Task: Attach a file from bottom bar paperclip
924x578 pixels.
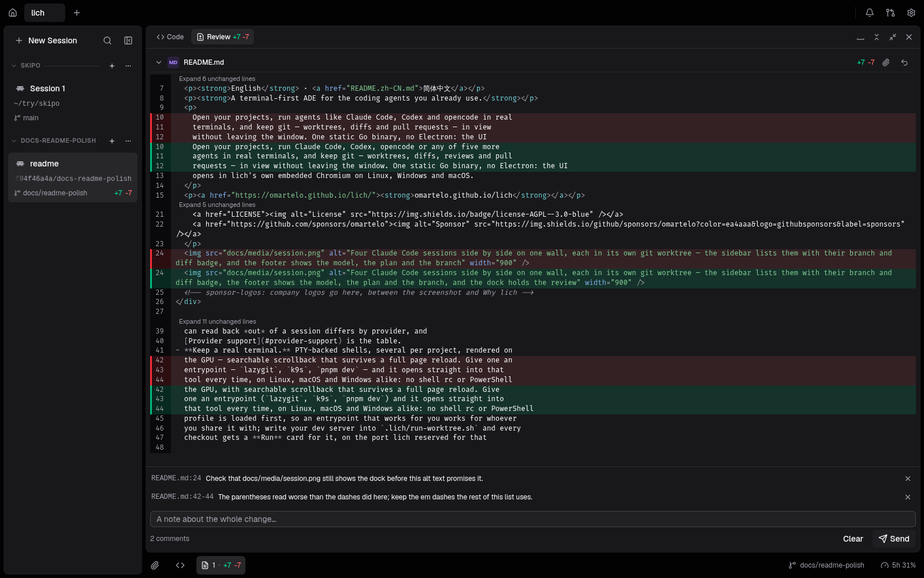Action: coord(155,565)
